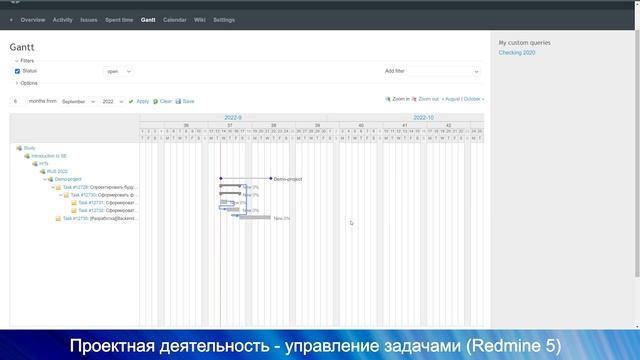Open the Spent time tab
The width and height of the screenshot is (640, 360).
click(119, 20)
